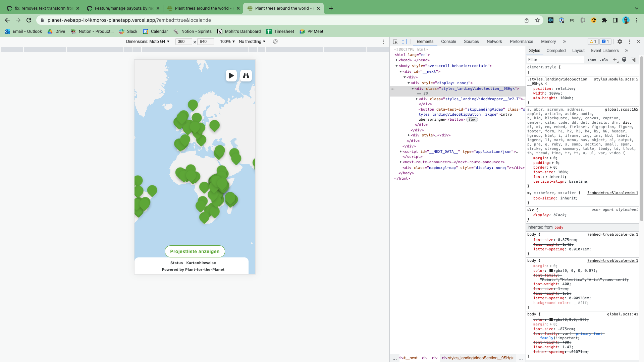Click the Projektliste anzeigen button
Image resolution: width=644 pixels, height=362 pixels.
[x=195, y=251]
